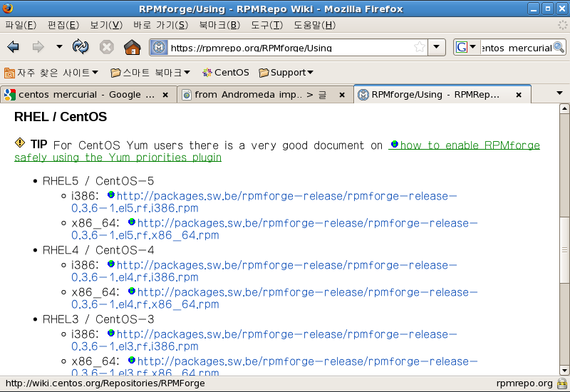Click the favicon on the RPMforge/Using tab

pyautogui.click(x=363, y=95)
